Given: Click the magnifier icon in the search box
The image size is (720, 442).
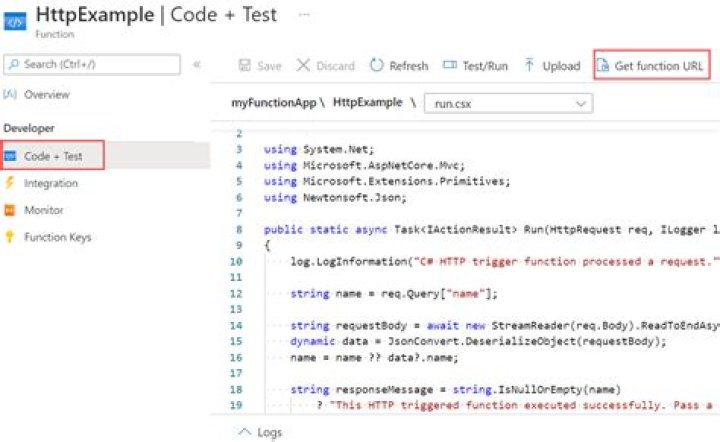Looking at the screenshot, I should [x=14, y=64].
